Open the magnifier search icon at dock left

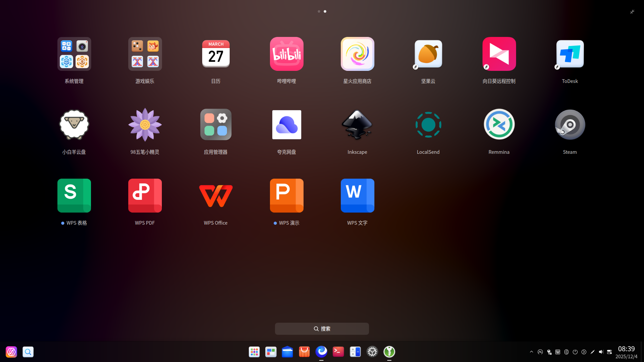click(x=28, y=352)
